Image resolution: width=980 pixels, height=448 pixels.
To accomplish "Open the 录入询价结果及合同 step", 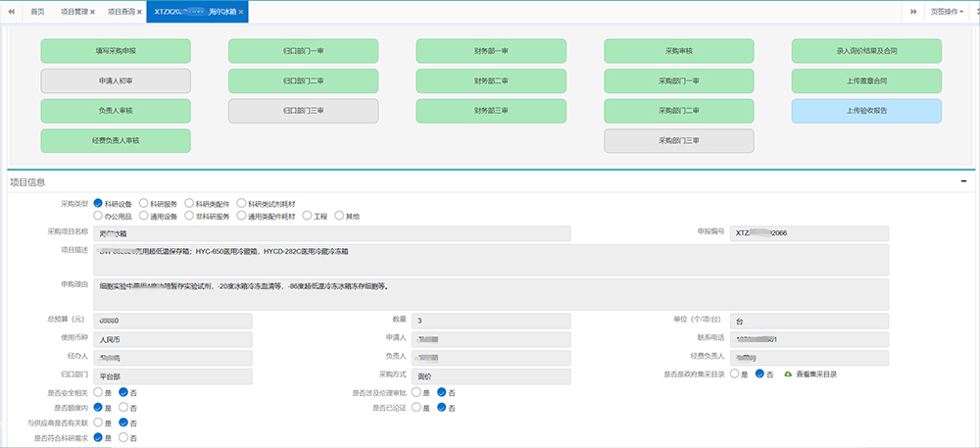I will 866,51.
